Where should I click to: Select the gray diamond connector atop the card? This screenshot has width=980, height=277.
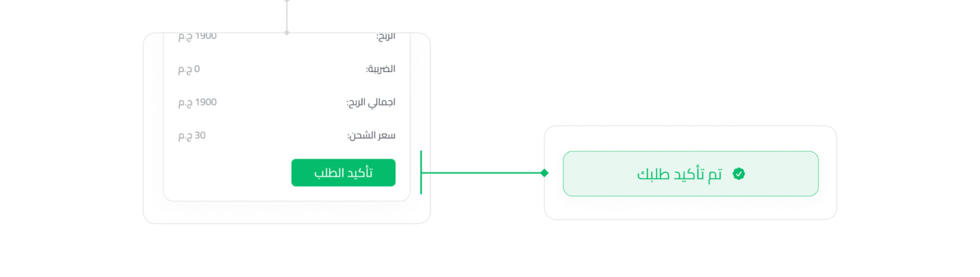point(287,33)
